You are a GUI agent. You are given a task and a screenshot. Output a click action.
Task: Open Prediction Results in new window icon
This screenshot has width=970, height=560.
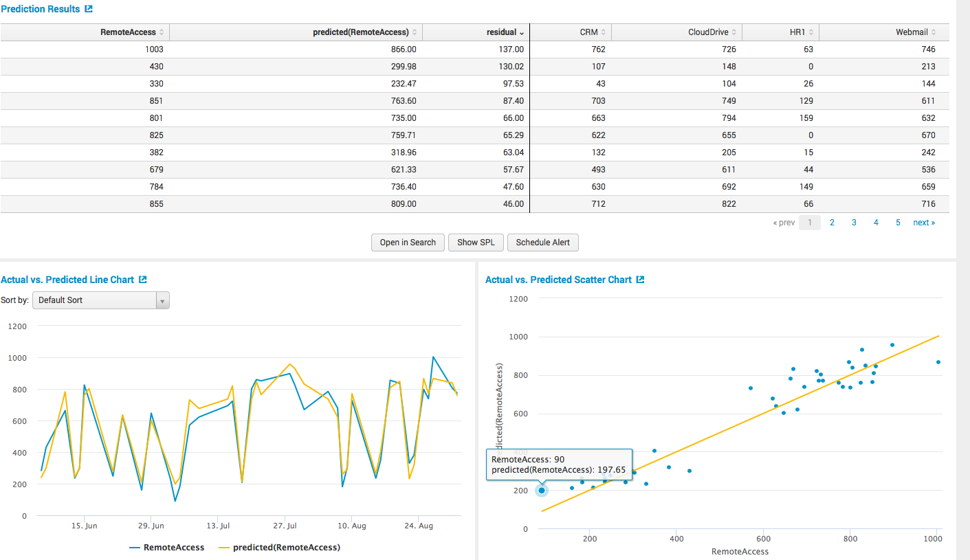coord(88,9)
